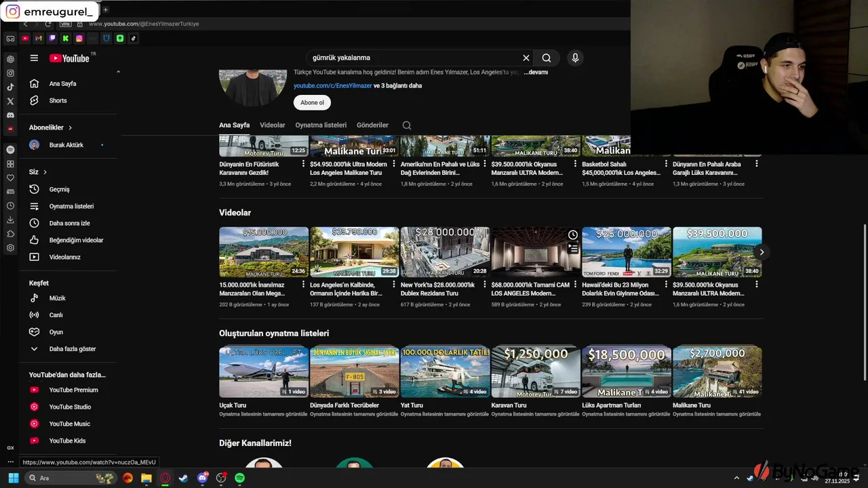Open extensions cube in Opera sidebar
The image size is (868, 488).
coord(10,234)
